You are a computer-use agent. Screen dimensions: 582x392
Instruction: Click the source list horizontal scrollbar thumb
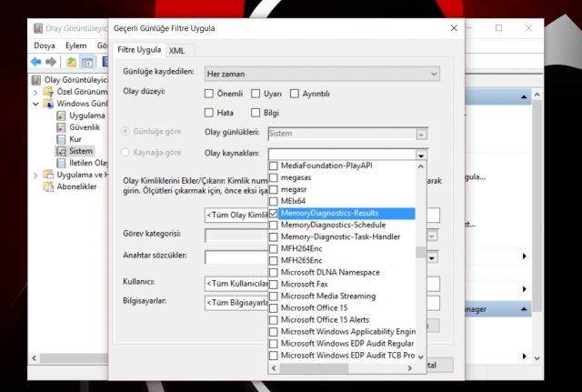point(314,367)
